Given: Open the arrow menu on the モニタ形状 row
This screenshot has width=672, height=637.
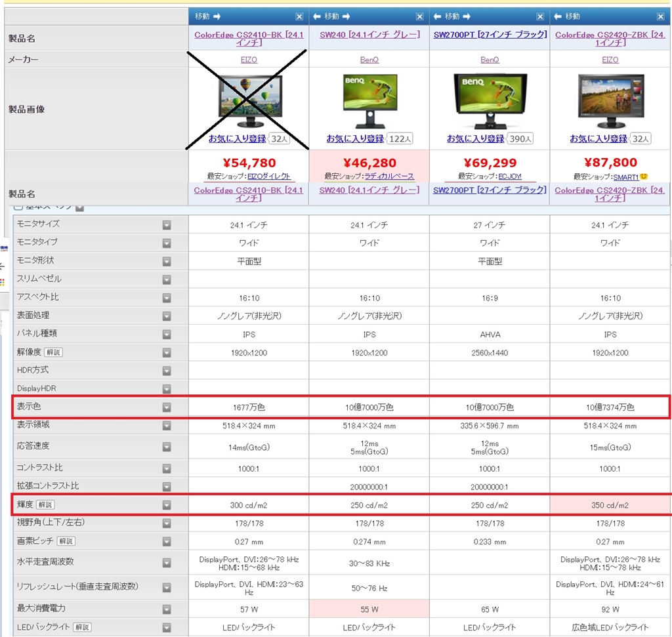Looking at the screenshot, I should click(x=167, y=261).
